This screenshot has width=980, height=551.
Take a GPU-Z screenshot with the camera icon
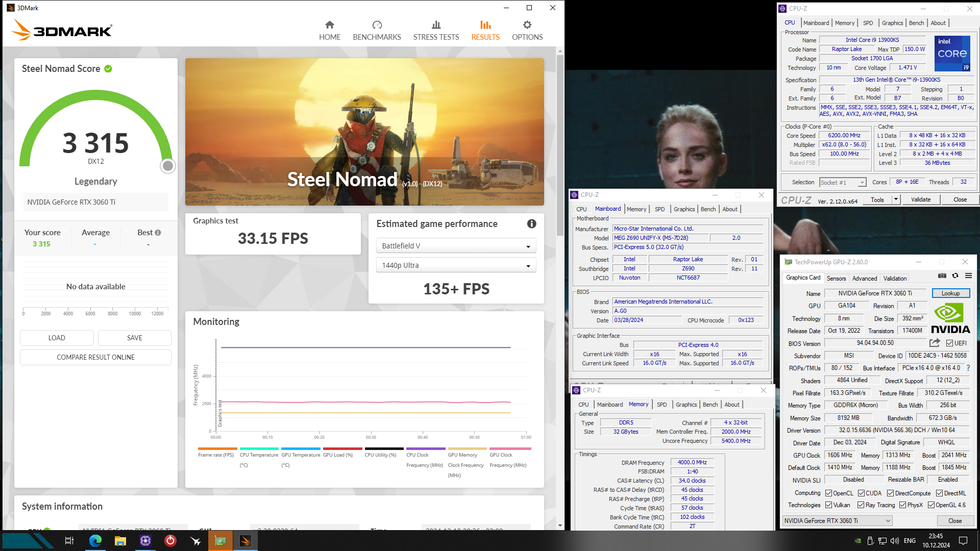(x=942, y=275)
